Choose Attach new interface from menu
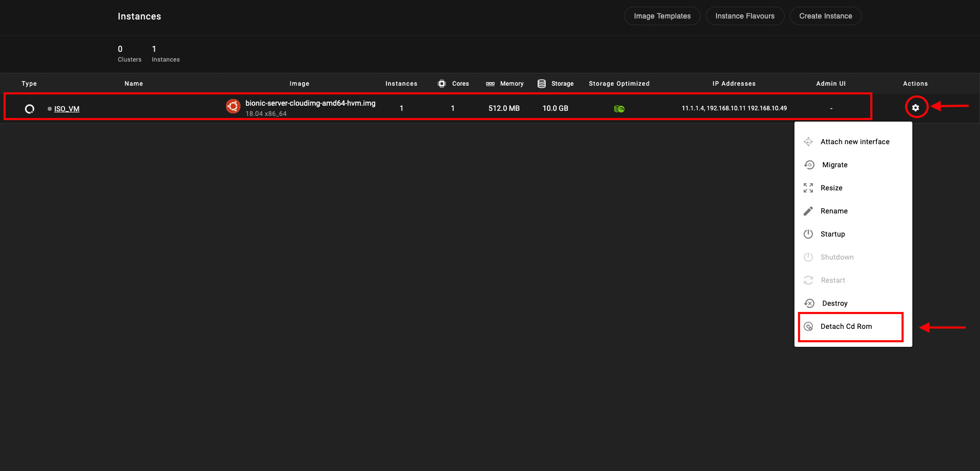The image size is (980, 471). 853,142
